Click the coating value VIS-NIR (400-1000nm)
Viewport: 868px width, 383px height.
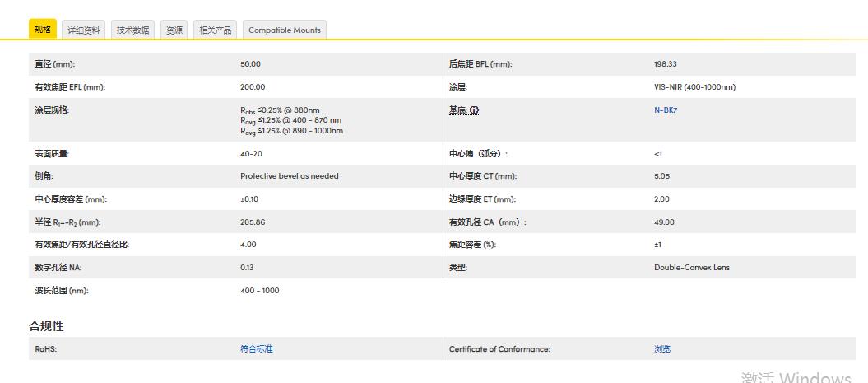(x=694, y=87)
